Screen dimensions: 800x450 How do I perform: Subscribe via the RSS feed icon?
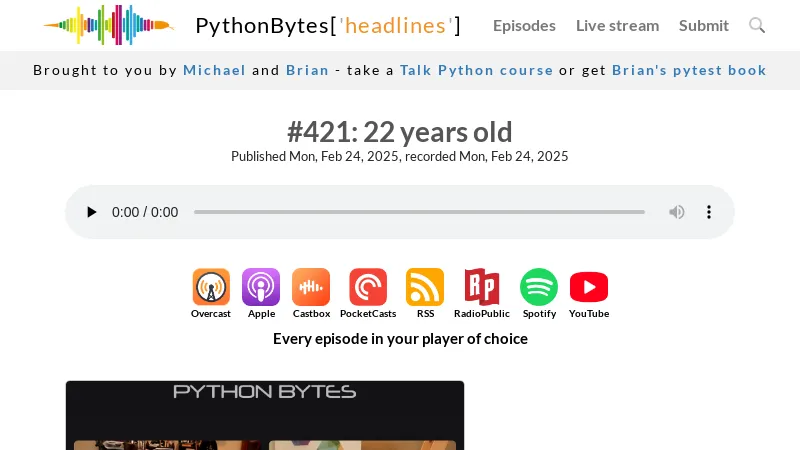click(425, 287)
